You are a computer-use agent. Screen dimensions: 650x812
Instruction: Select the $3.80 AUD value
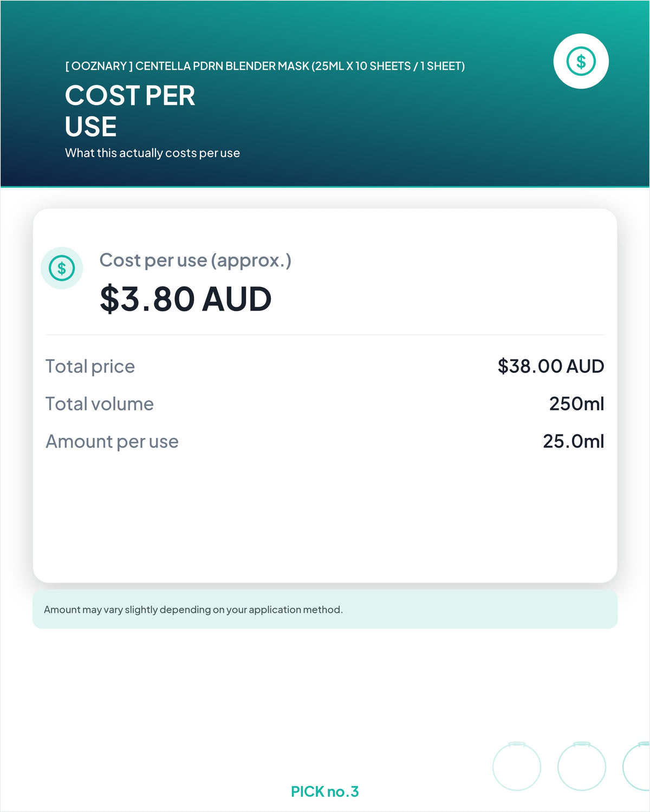(x=186, y=299)
